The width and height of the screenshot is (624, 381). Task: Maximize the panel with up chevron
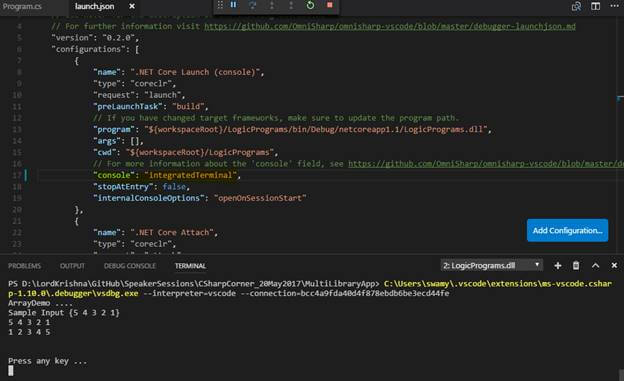click(595, 266)
